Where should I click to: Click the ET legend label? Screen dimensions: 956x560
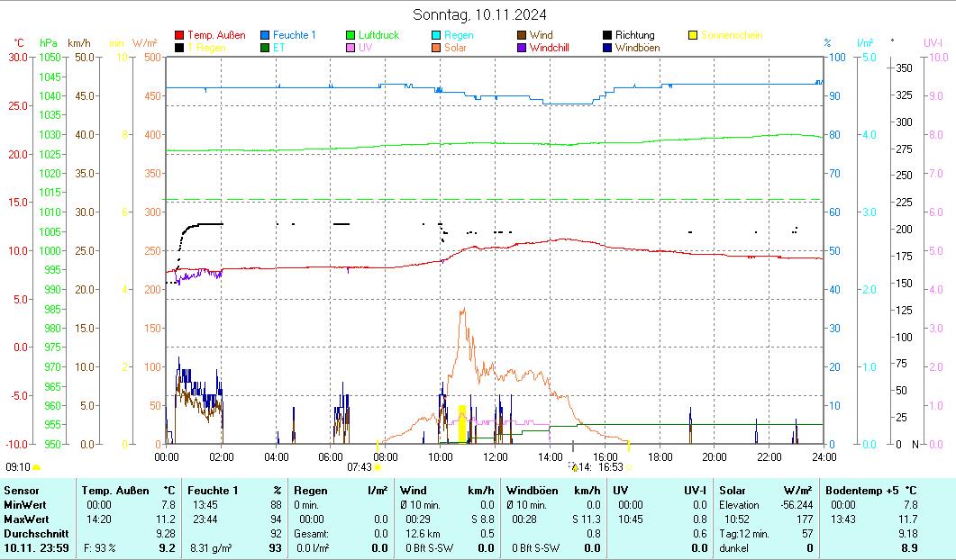(279, 48)
